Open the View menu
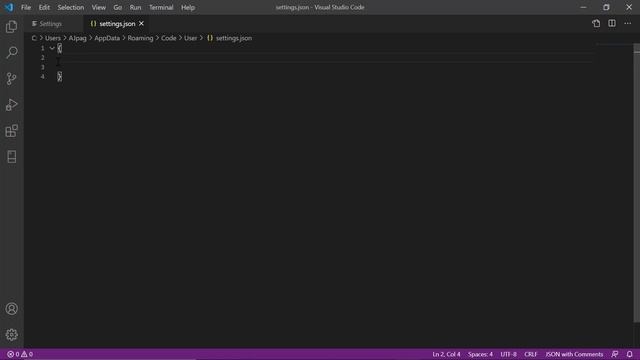Screen dimensions: 640x360 [x=98, y=7]
